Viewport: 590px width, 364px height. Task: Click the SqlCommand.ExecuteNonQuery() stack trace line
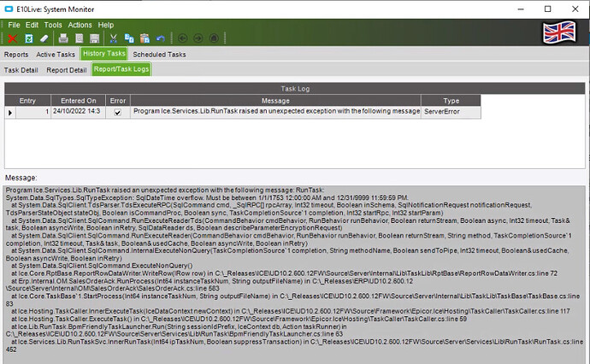click(x=102, y=266)
